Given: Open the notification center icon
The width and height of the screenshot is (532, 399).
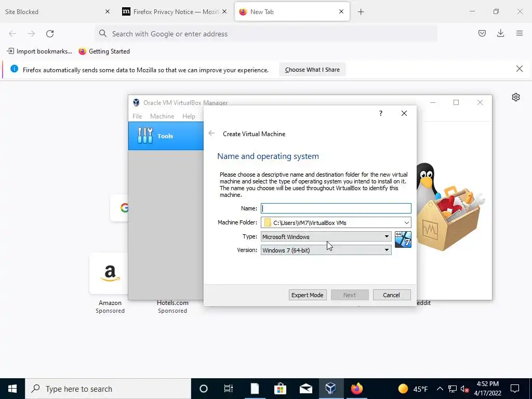Looking at the screenshot, I should 515,389.
